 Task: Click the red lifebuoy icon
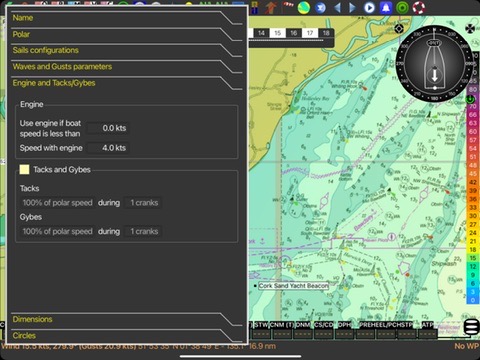(x=419, y=8)
